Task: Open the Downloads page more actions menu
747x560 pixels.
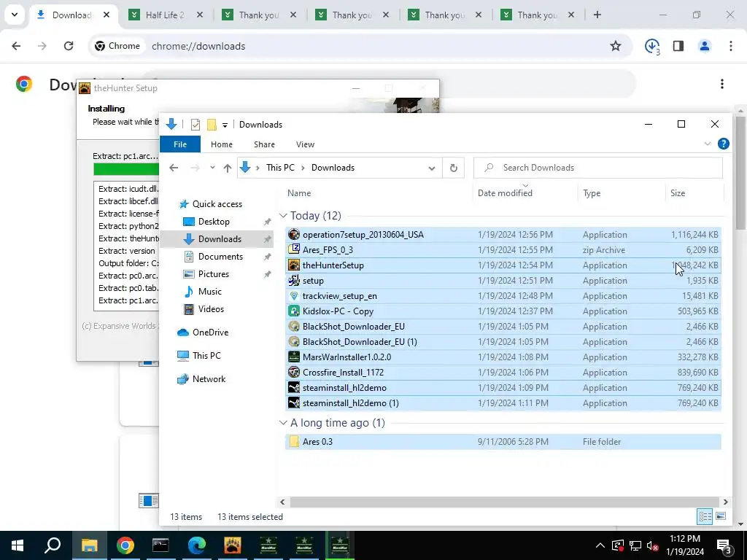Action: click(722, 84)
